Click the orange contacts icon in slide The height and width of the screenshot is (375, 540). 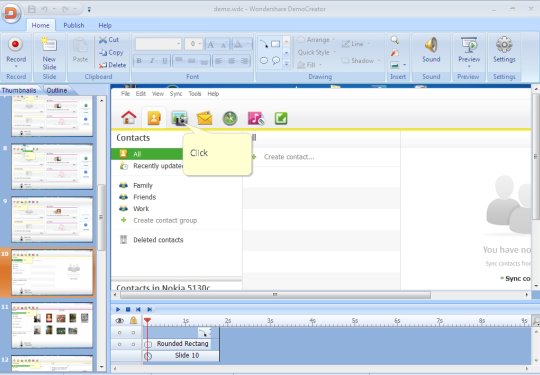click(x=154, y=118)
